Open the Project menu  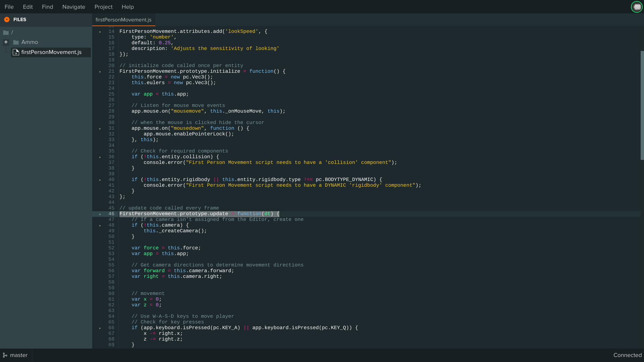point(103,7)
